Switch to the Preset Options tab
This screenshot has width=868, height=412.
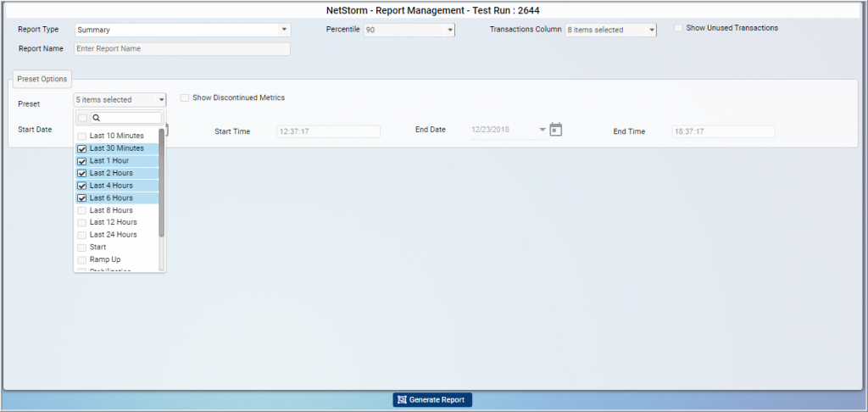(x=42, y=79)
